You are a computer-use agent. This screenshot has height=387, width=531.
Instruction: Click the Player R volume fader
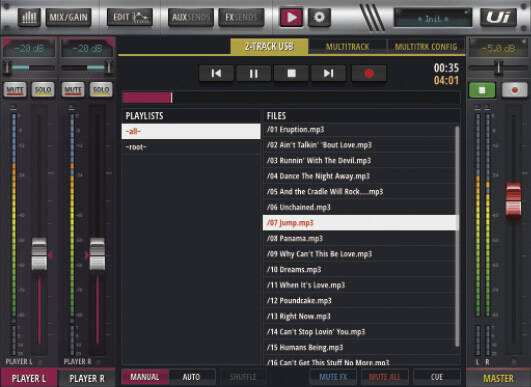(97, 254)
